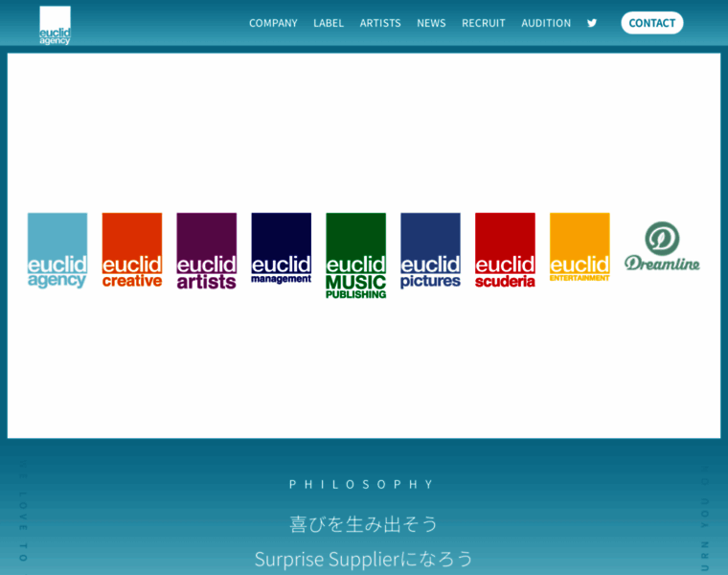Open the green euclid MUSIC PUBLISHING logo

(x=355, y=256)
